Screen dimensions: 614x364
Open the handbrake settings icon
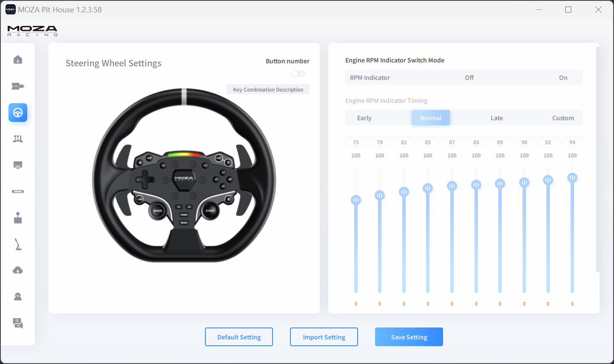point(18,244)
